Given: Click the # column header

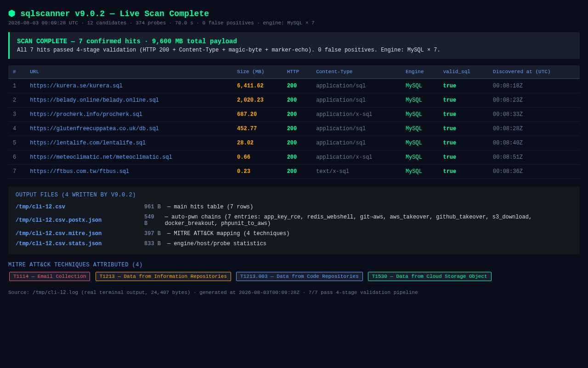Looking at the screenshot, I should click(14, 72).
